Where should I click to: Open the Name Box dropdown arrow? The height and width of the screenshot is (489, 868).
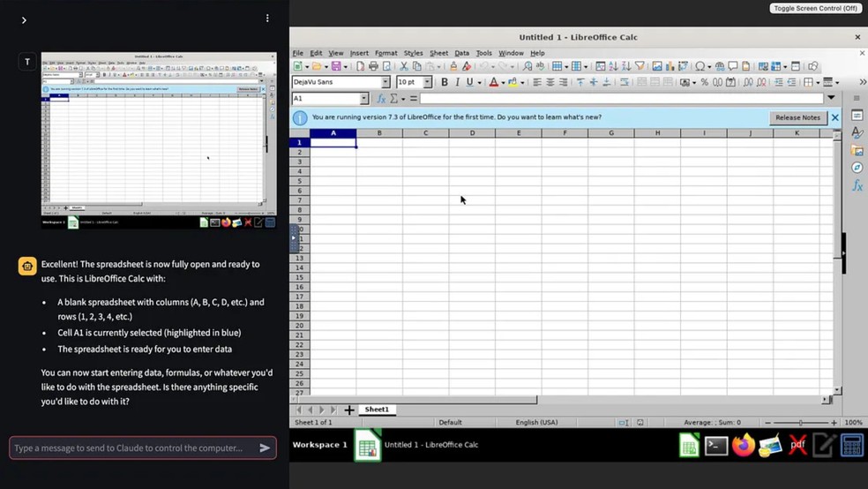[363, 99]
